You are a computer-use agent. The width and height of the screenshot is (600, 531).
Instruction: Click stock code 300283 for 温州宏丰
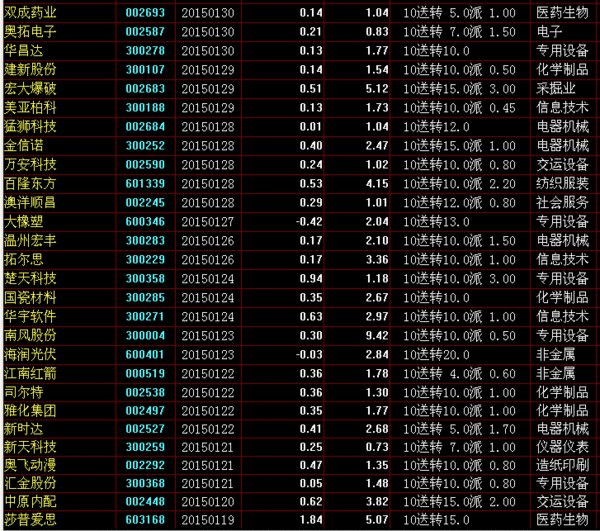point(145,240)
